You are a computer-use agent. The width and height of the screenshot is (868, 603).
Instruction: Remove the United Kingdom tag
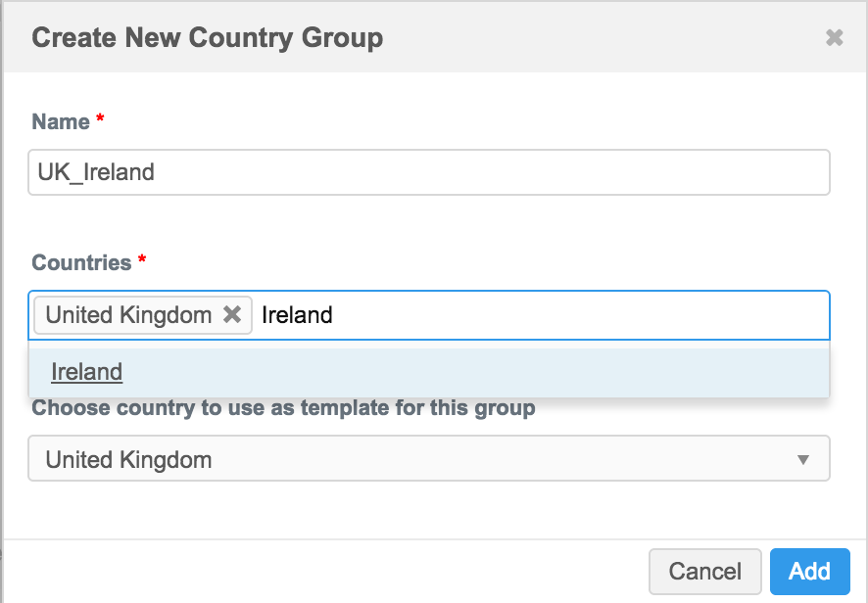232,314
